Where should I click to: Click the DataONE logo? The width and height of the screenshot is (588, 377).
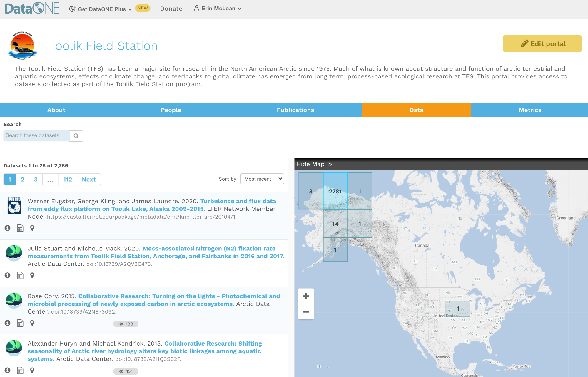[x=32, y=8]
